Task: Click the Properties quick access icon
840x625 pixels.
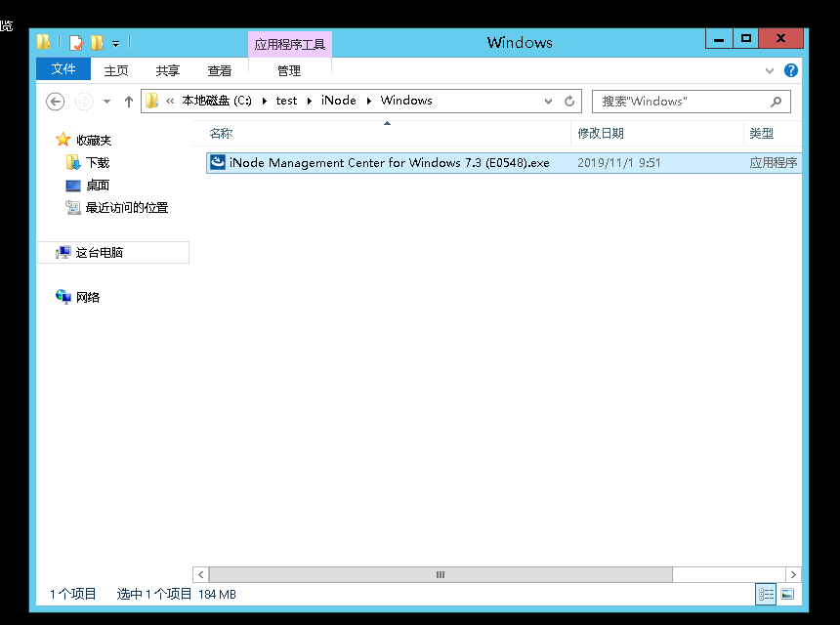Action: (76, 42)
